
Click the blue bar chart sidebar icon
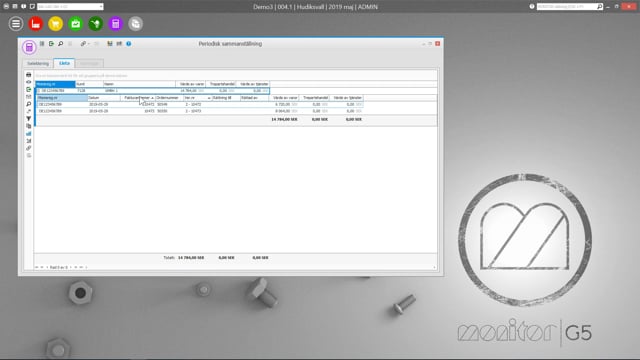(x=29, y=133)
